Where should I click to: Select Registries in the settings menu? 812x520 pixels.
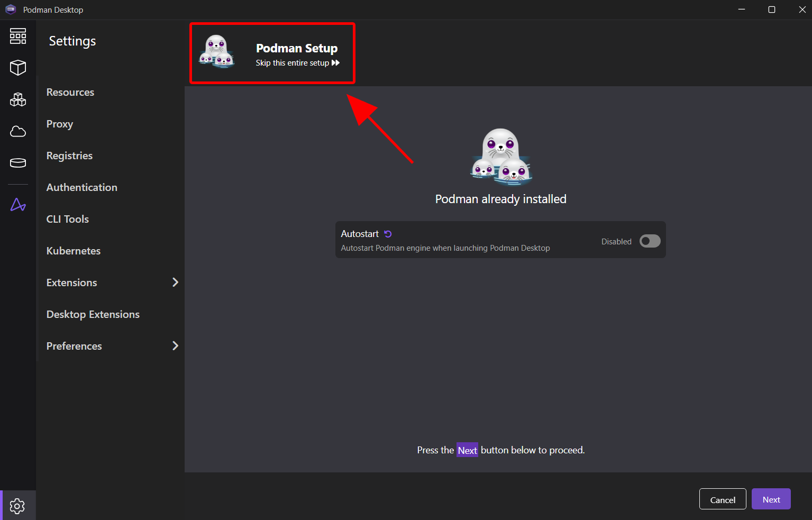tap(69, 156)
